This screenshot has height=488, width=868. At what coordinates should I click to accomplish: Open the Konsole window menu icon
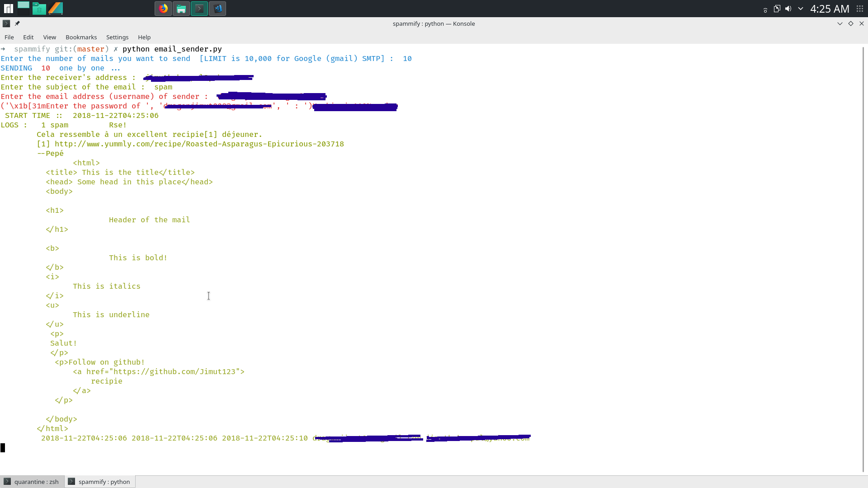(6, 23)
